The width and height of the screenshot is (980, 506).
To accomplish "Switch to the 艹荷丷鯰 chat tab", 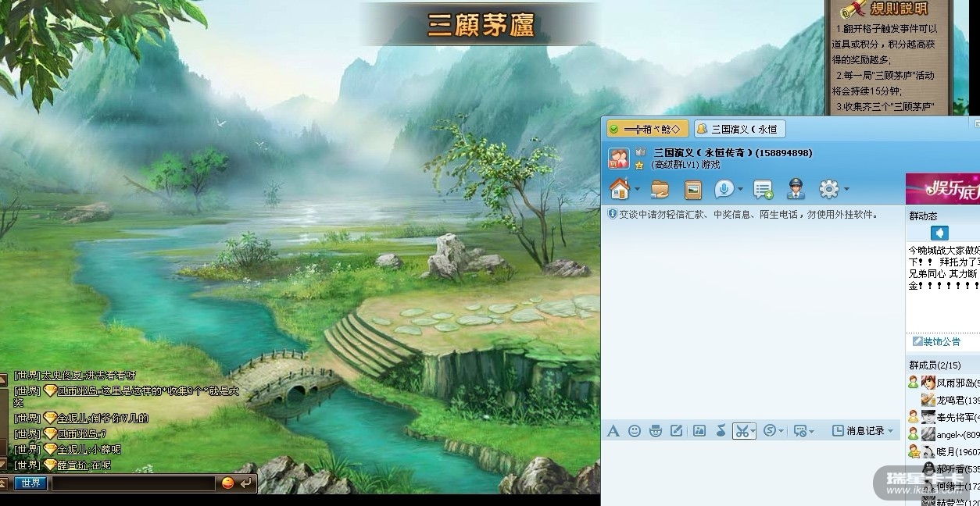I will point(648,129).
